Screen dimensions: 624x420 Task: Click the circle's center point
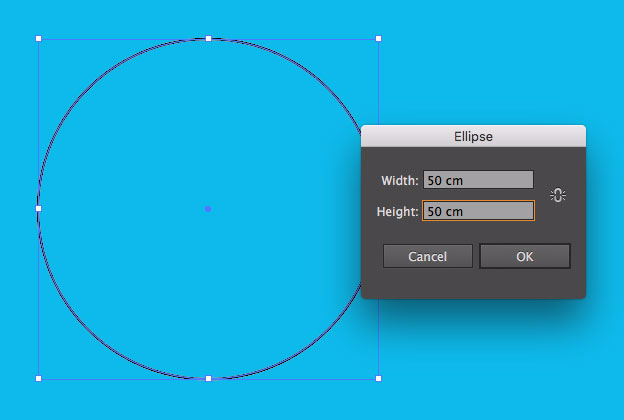point(208,209)
